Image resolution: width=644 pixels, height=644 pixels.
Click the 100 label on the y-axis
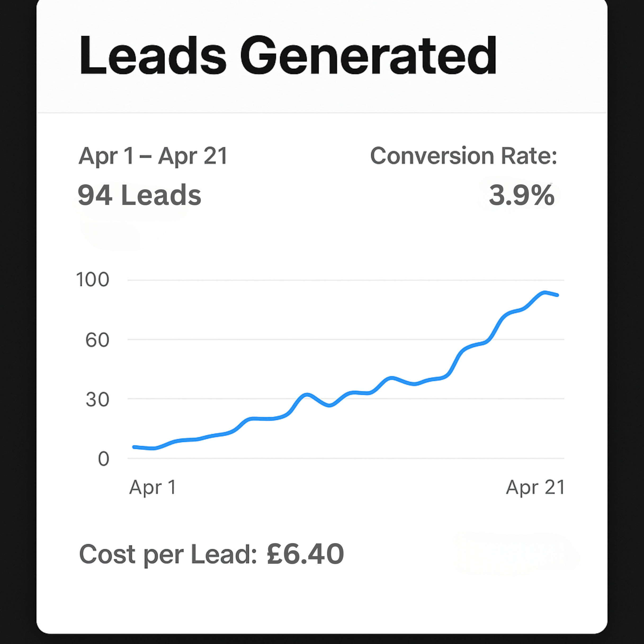(x=92, y=279)
